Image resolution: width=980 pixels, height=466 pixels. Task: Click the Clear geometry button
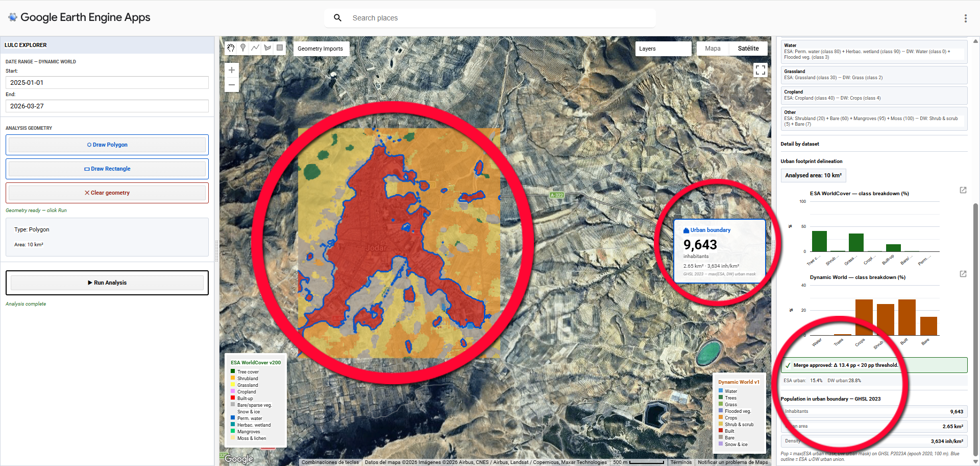click(107, 193)
